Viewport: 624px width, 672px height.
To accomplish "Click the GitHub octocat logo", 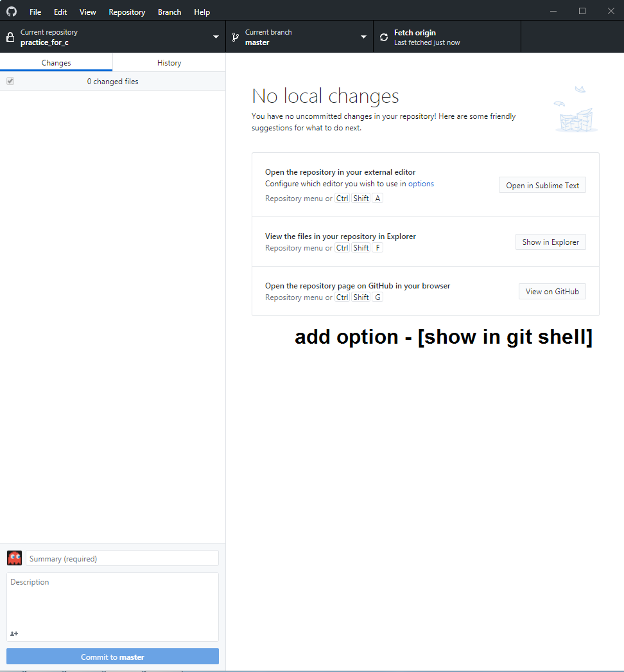I will click(x=11, y=11).
